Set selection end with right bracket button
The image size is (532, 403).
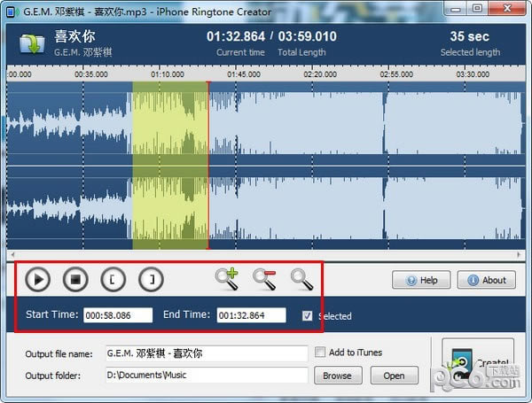point(152,280)
